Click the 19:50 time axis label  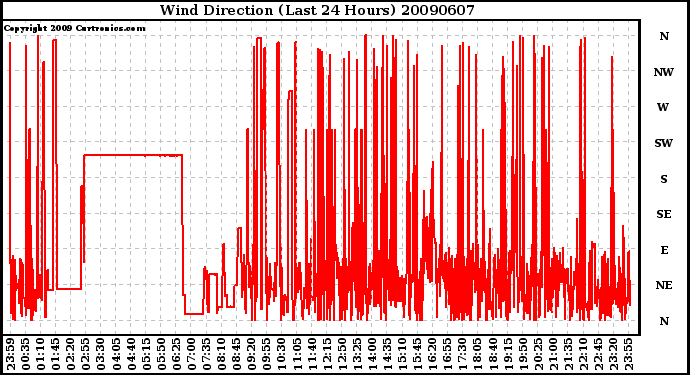coord(522,354)
